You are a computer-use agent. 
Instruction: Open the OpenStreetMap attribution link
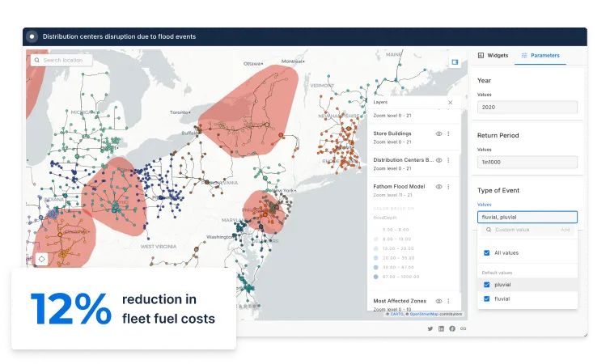click(424, 314)
